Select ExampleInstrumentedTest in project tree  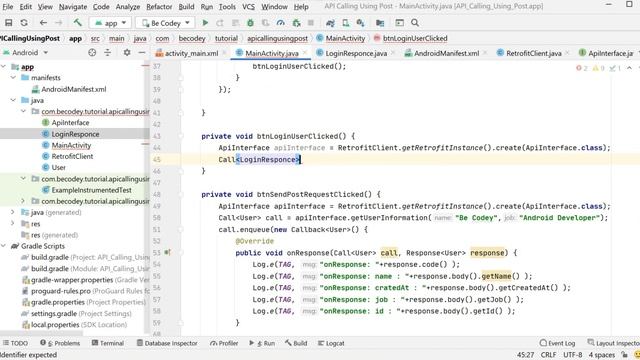click(91, 190)
